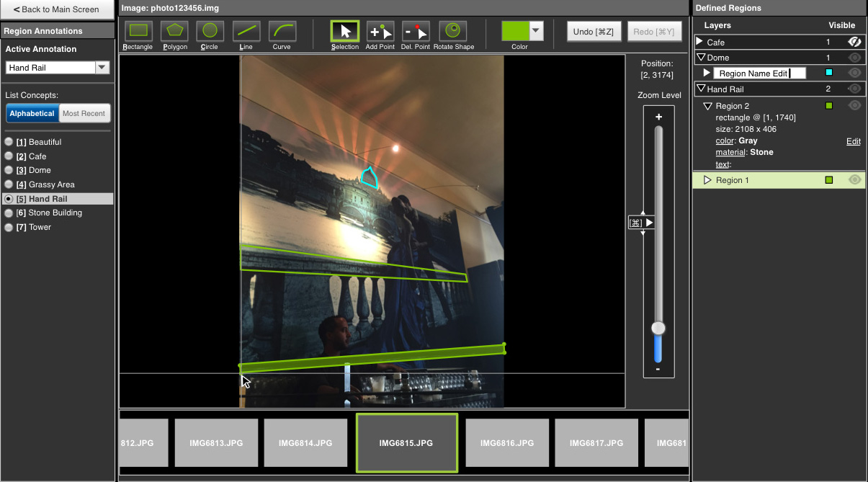The width and height of the screenshot is (868, 482).
Task: Click the Del. Point tool
Action: (x=416, y=31)
